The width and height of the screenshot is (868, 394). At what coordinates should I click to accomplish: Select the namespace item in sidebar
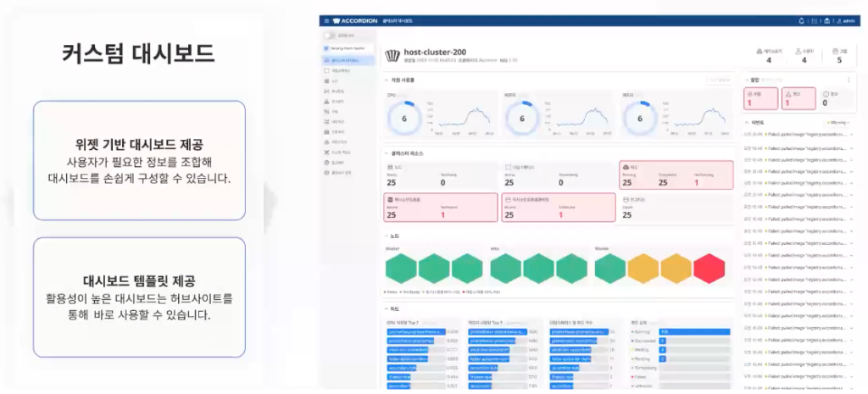point(341,71)
